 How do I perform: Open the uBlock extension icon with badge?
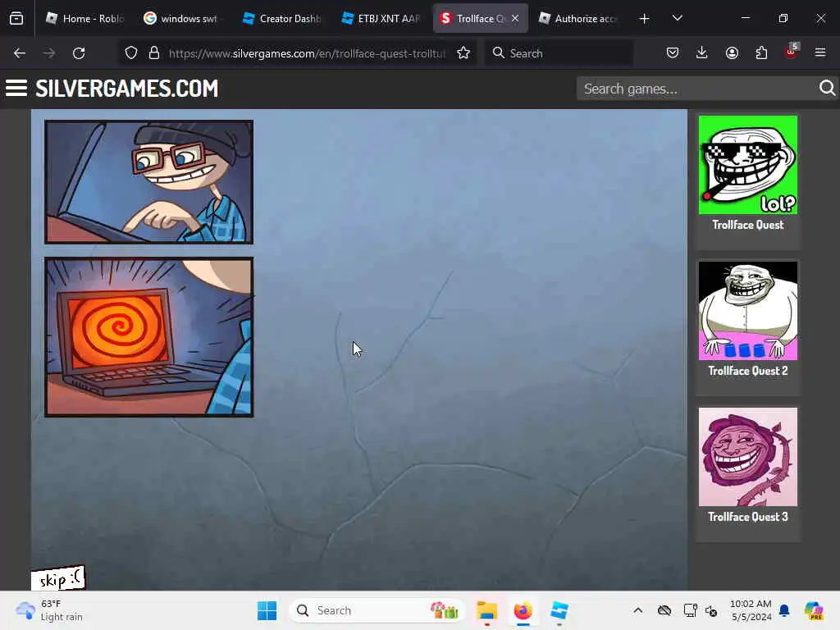point(792,52)
